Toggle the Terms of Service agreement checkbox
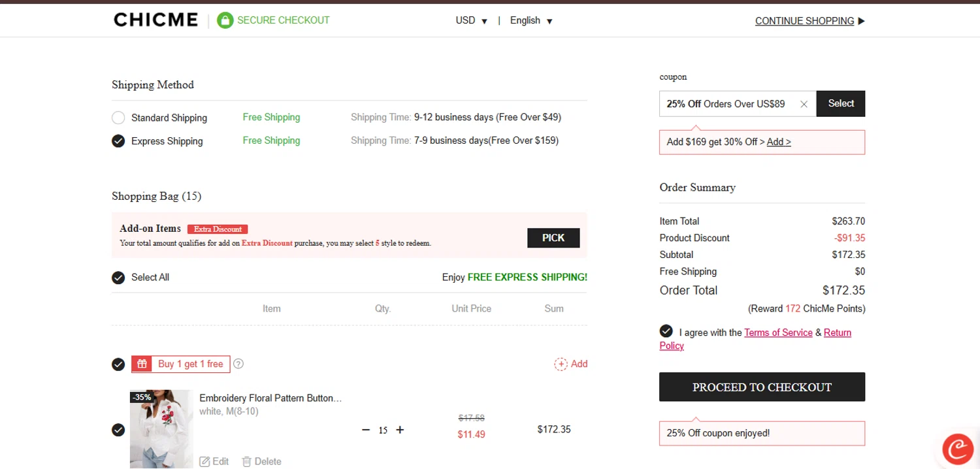 (x=666, y=331)
